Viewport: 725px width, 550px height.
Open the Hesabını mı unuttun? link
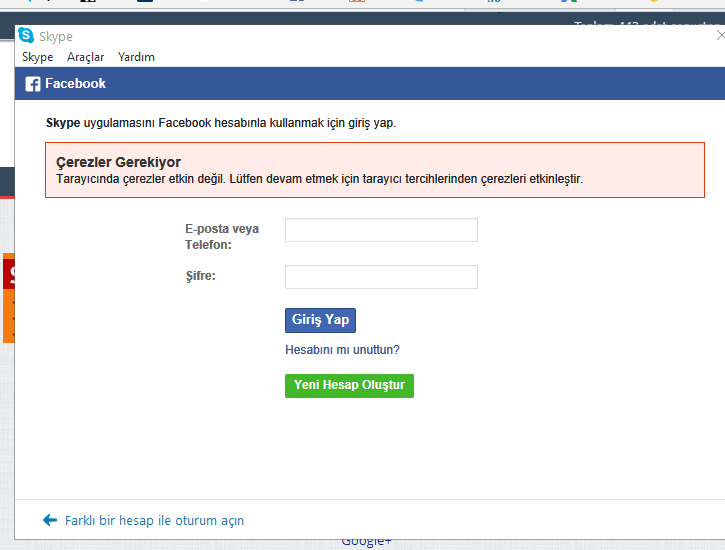tap(342, 350)
